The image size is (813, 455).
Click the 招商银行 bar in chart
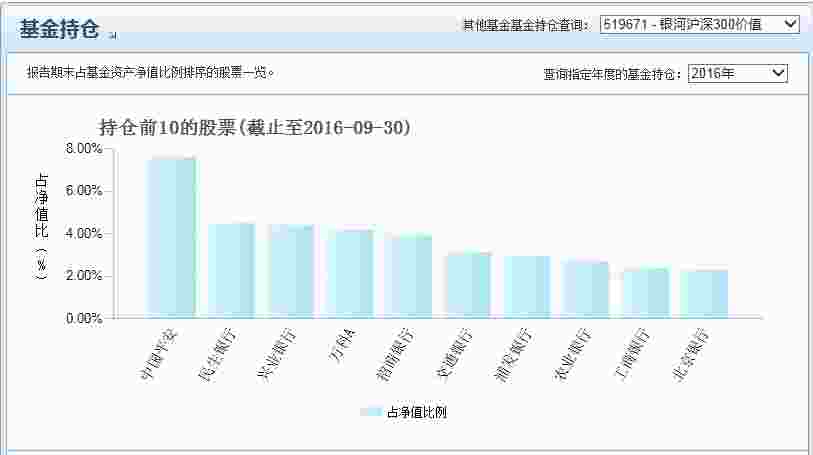(x=410, y=276)
